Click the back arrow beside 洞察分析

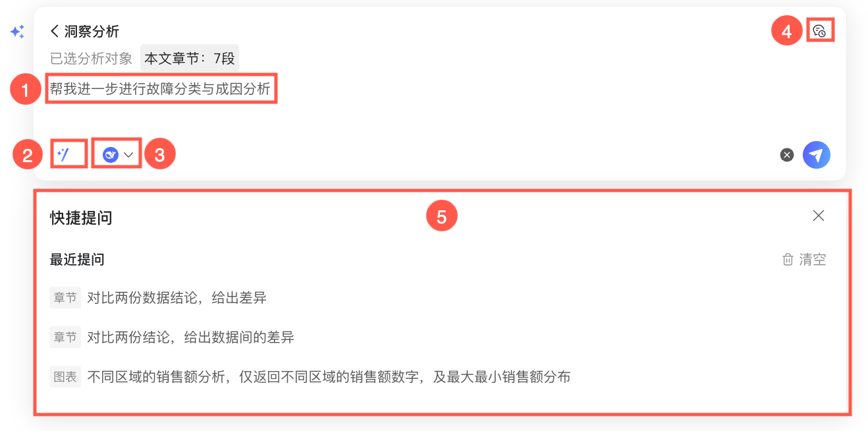(x=55, y=31)
